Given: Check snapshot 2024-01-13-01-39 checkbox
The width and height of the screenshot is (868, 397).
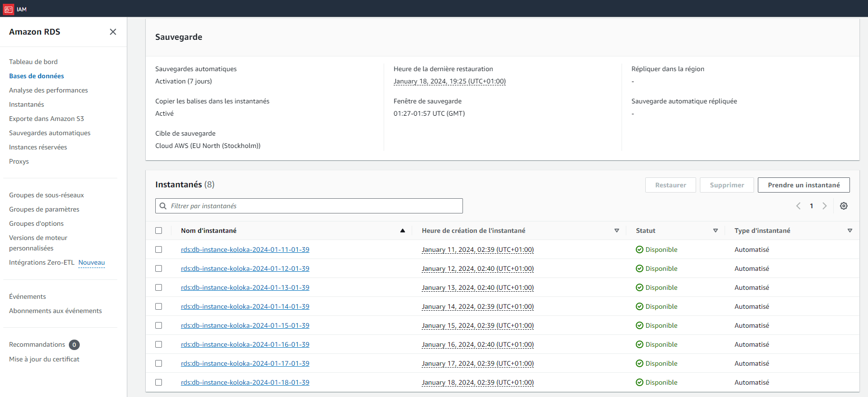Looking at the screenshot, I should pos(159,287).
